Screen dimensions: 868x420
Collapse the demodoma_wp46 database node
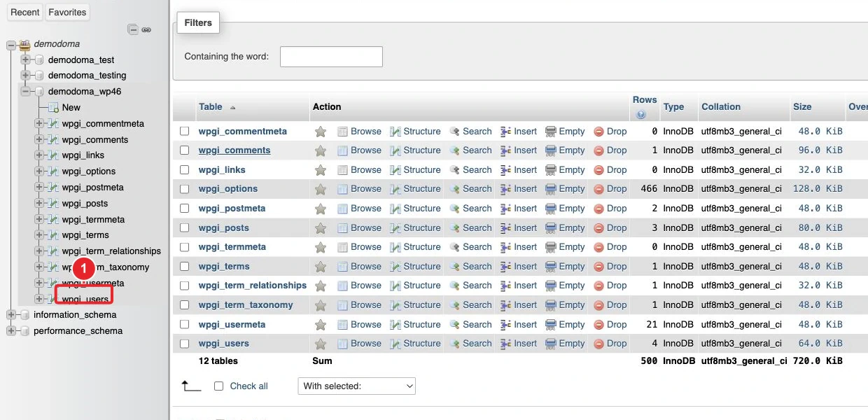coord(25,92)
